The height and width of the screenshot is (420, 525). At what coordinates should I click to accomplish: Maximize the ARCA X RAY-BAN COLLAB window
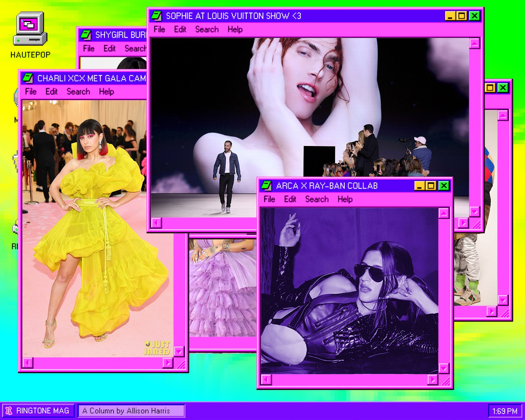point(431,186)
